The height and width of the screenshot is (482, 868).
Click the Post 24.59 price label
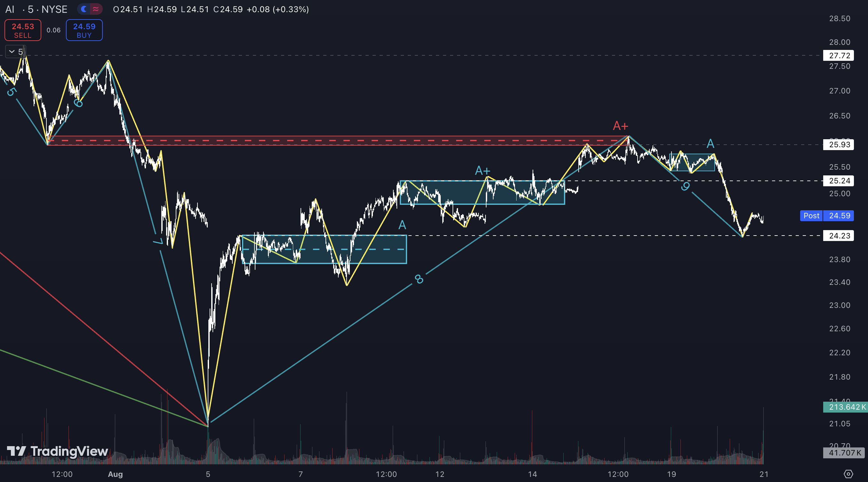[827, 216]
